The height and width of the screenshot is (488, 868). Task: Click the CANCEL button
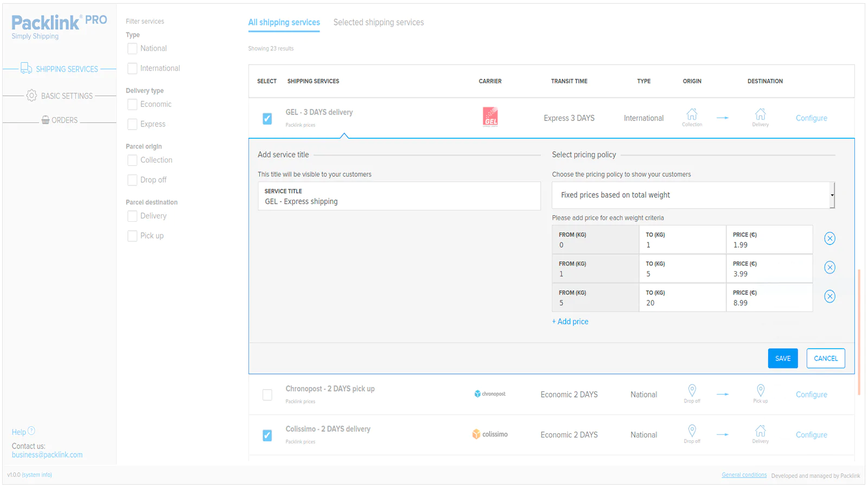826,358
